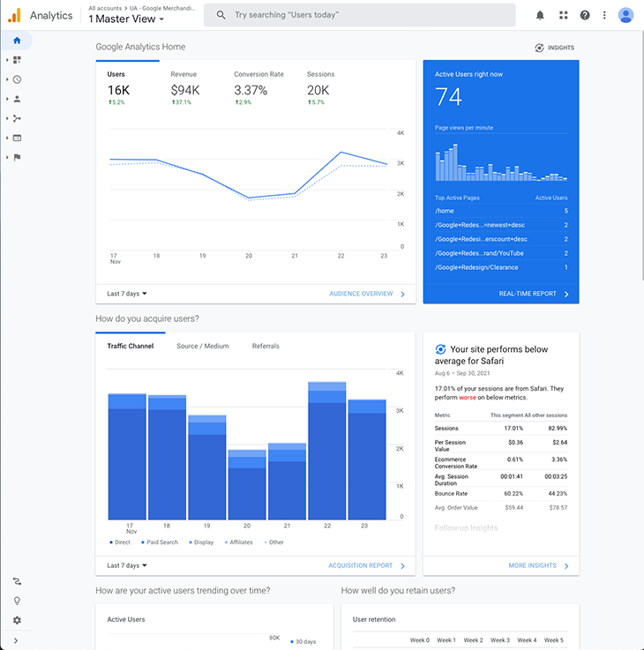The height and width of the screenshot is (650, 644).
Task: Expand the Acquisition section arrow
Action: pyautogui.click(x=7, y=118)
